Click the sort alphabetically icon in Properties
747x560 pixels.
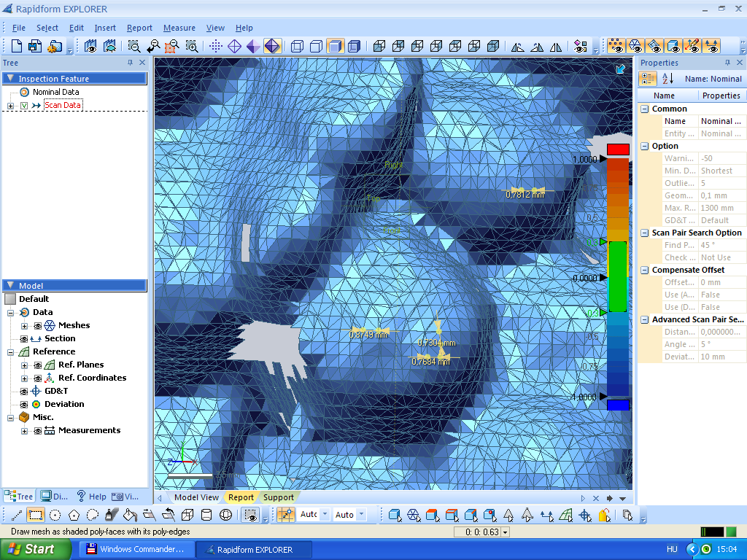coord(667,79)
